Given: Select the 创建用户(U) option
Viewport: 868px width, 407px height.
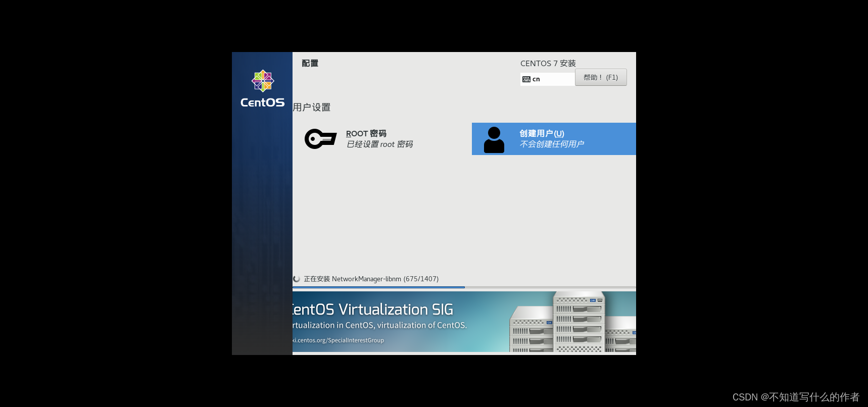Looking at the screenshot, I should 554,139.
